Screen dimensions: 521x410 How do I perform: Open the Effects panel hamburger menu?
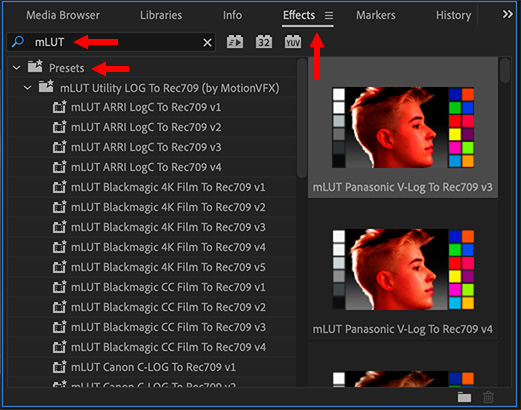tap(329, 15)
